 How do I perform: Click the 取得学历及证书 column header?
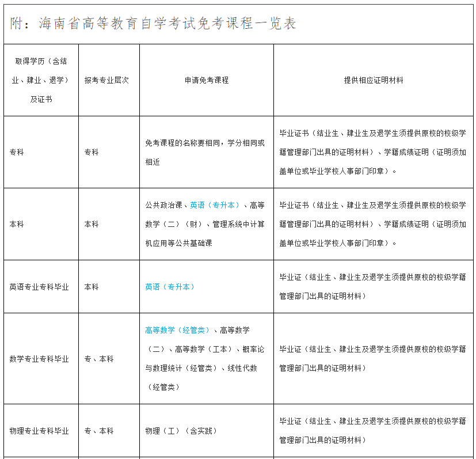click(x=40, y=79)
